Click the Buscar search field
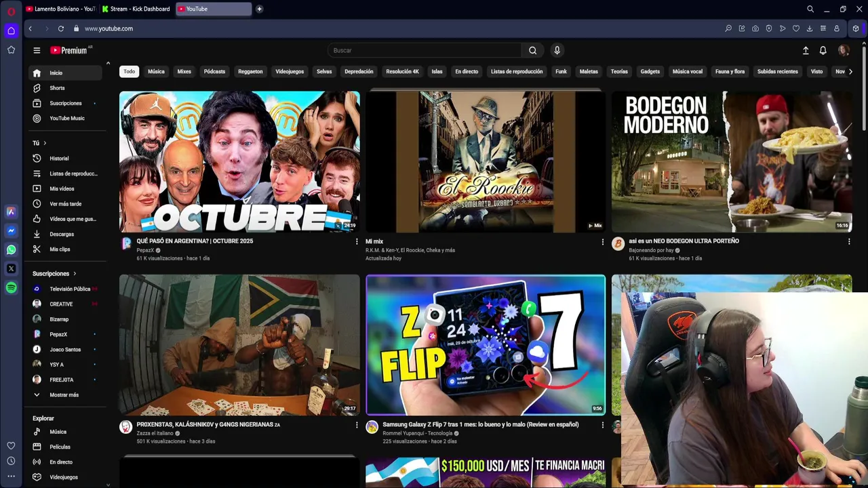 425,50
